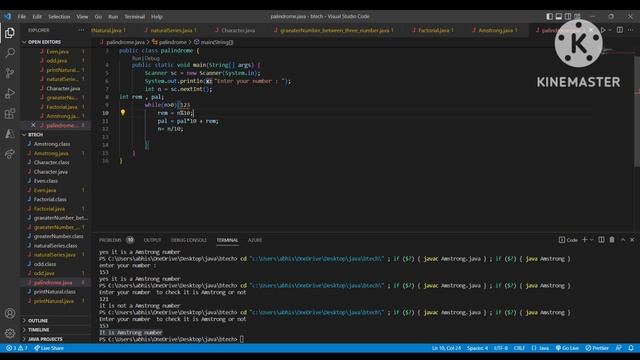
Task: Open Explorer more actions ellipsis
Action: [81, 30]
